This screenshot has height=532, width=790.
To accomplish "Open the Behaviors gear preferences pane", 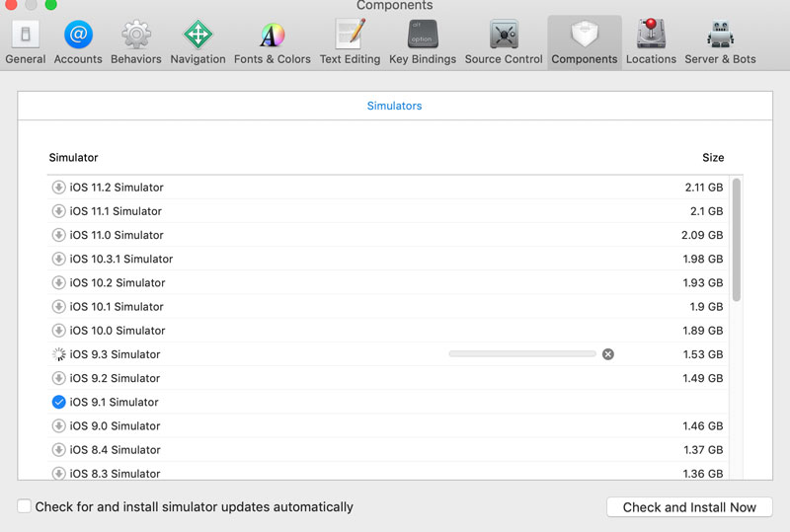I will click(136, 42).
